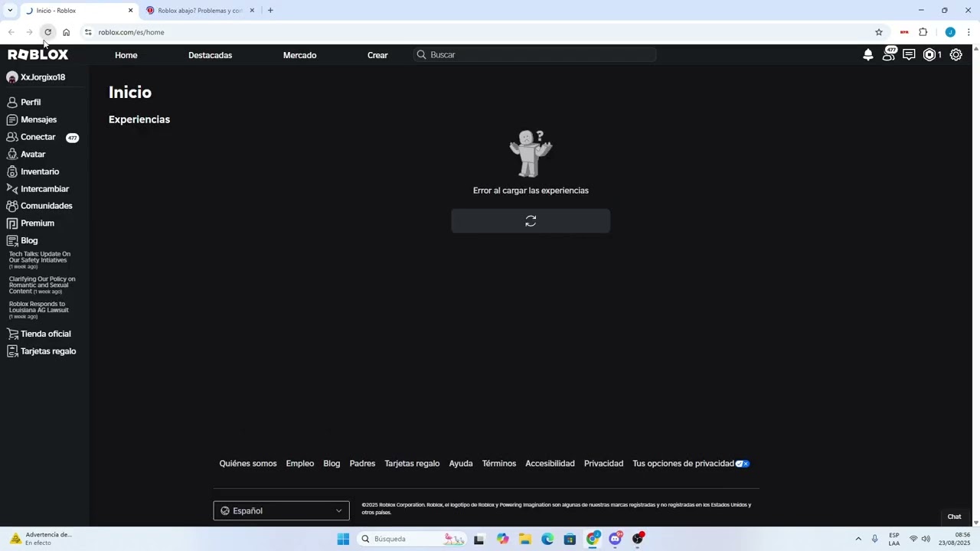Open the notifications bell
The width and height of the screenshot is (980, 551).
pos(867,55)
